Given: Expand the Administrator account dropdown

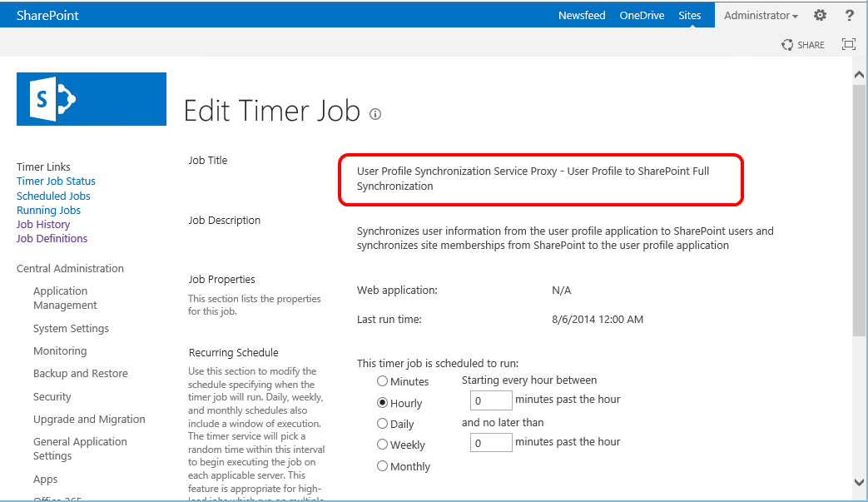Looking at the screenshot, I should pyautogui.click(x=761, y=16).
